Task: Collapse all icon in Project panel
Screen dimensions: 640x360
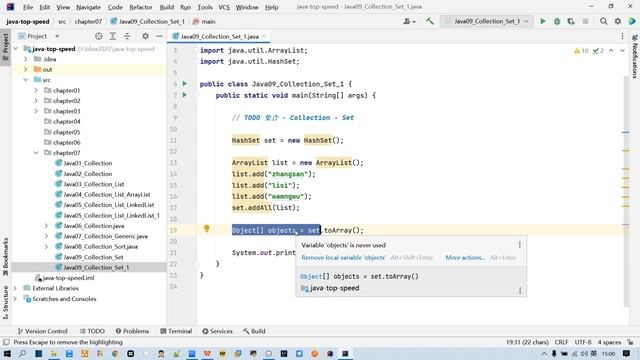Action: tap(127, 36)
